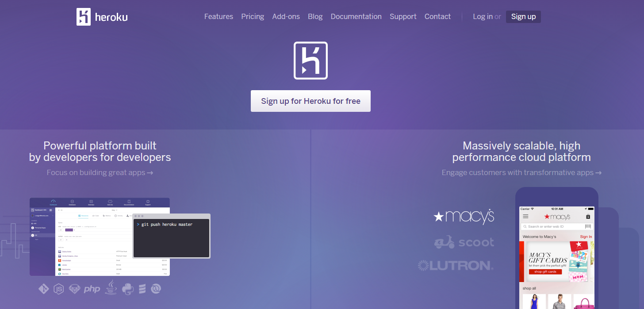The image size is (644, 309).
Task: Follow the Focus on building great apps link
Action: pos(100,172)
